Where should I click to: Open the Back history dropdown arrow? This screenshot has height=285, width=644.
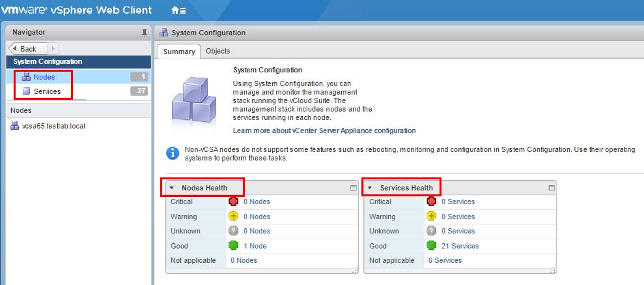[54, 49]
